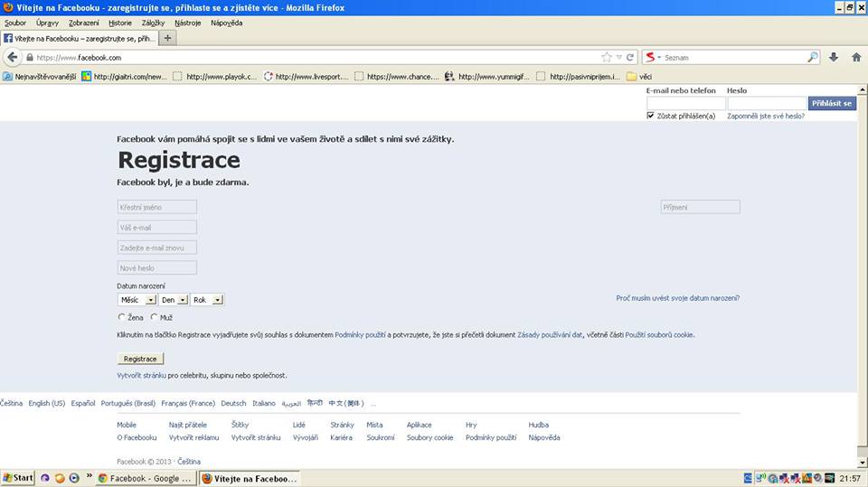Expand quick launch chevron in taskbar
The height and width of the screenshot is (487, 868).
coord(89,476)
